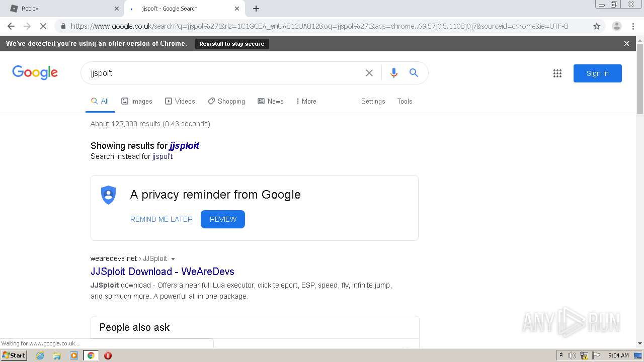The height and width of the screenshot is (362, 644).
Task: Open search Tools
Action: (x=405, y=101)
